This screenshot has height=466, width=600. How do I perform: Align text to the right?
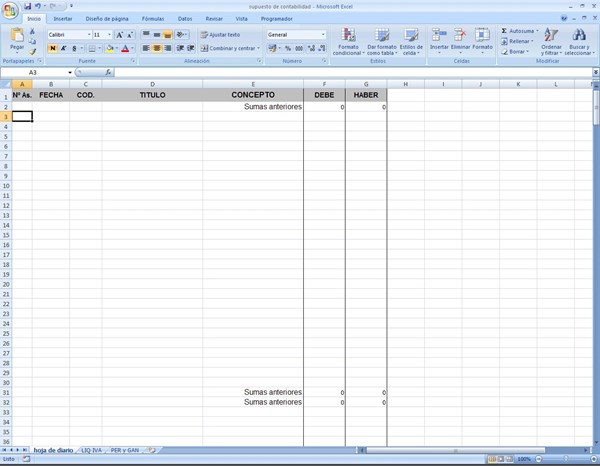(x=168, y=48)
